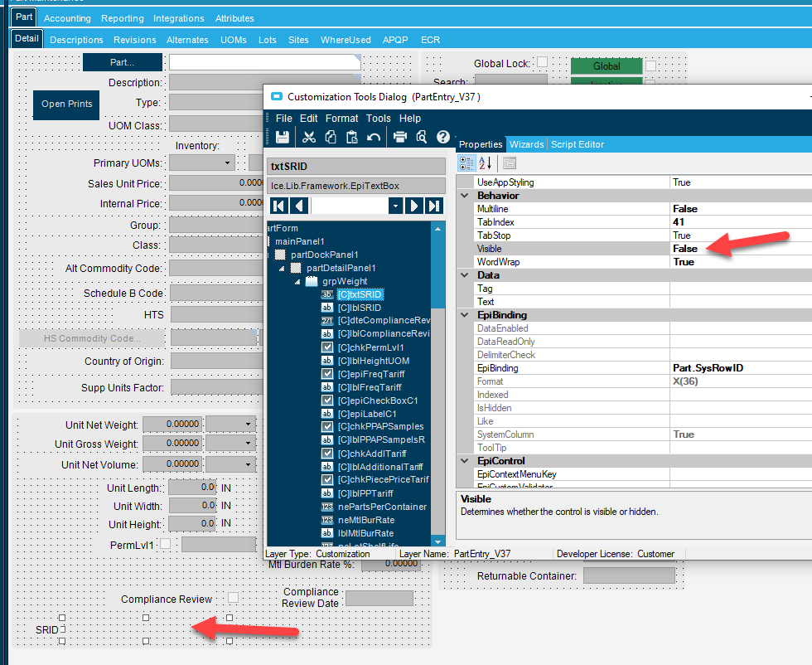The height and width of the screenshot is (665, 812).
Task: Toggle the Compliance Review checkbox
Action: click(234, 598)
